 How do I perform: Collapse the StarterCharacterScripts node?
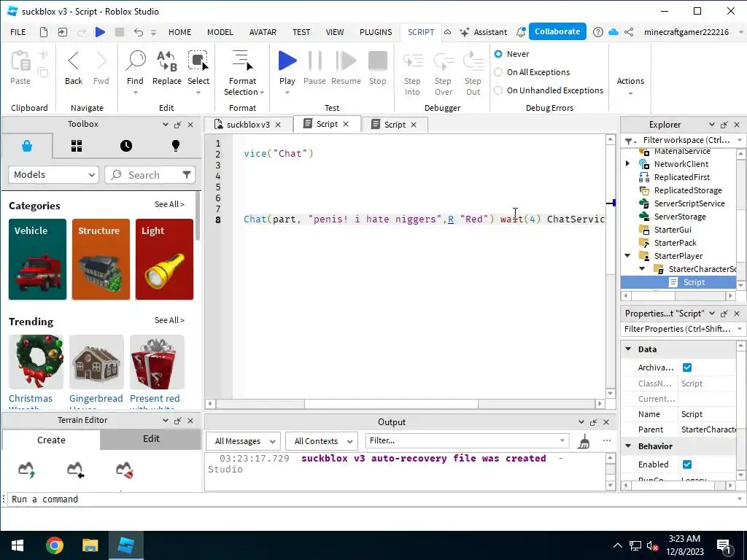[x=642, y=269]
